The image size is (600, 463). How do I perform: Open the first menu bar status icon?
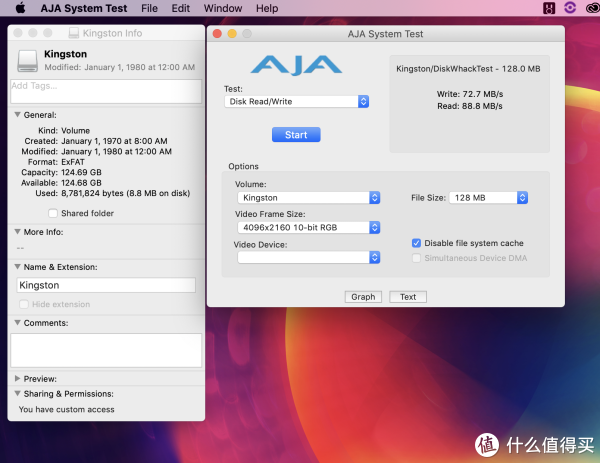(549, 8)
